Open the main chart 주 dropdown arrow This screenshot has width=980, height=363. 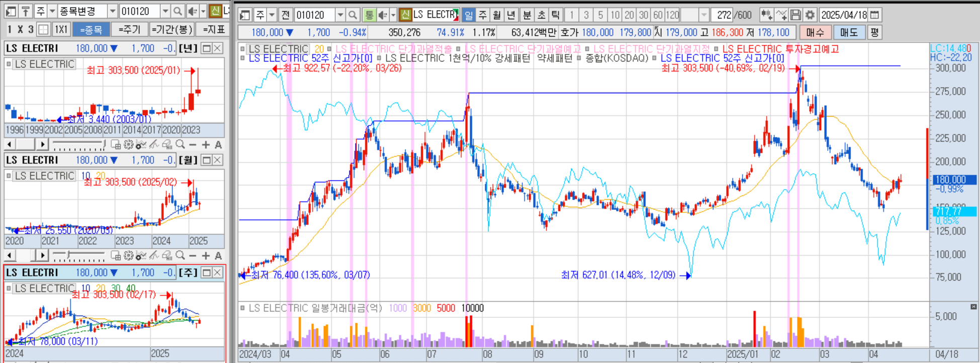coord(272,15)
